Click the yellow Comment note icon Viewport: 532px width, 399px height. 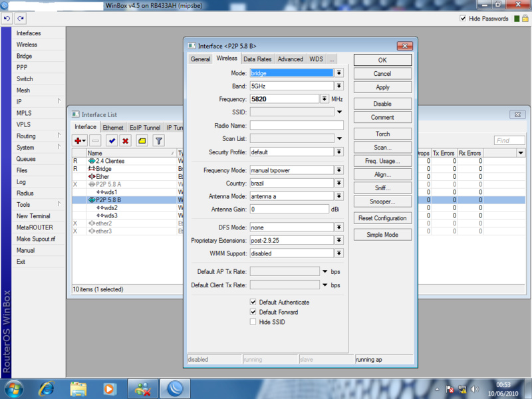click(142, 140)
